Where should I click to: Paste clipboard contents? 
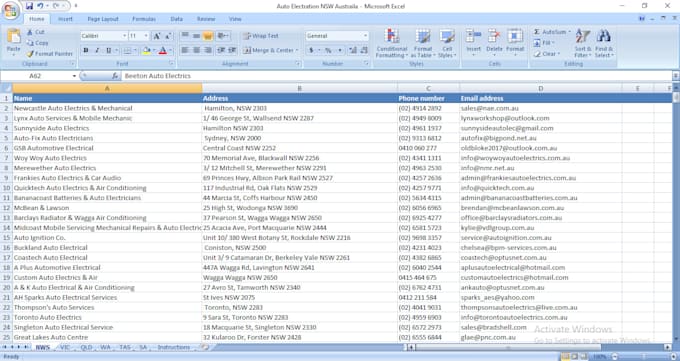point(13,42)
